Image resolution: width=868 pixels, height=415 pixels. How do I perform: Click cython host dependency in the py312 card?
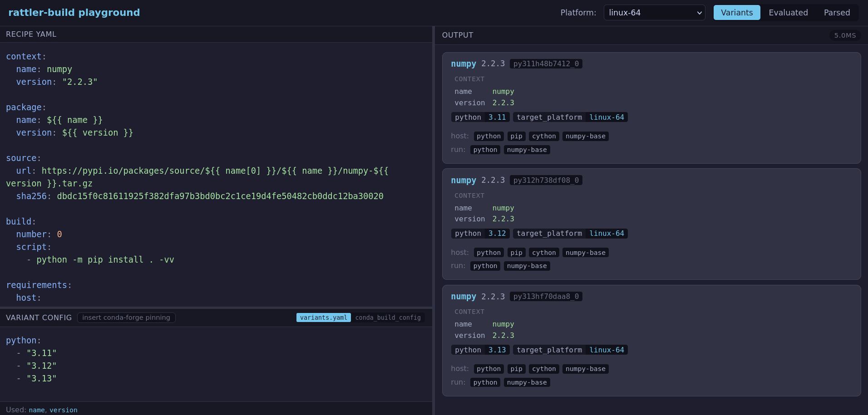543,253
